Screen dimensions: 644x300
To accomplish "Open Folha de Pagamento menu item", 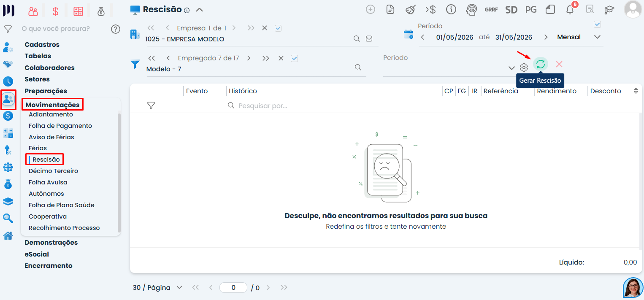I will click(60, 126).
